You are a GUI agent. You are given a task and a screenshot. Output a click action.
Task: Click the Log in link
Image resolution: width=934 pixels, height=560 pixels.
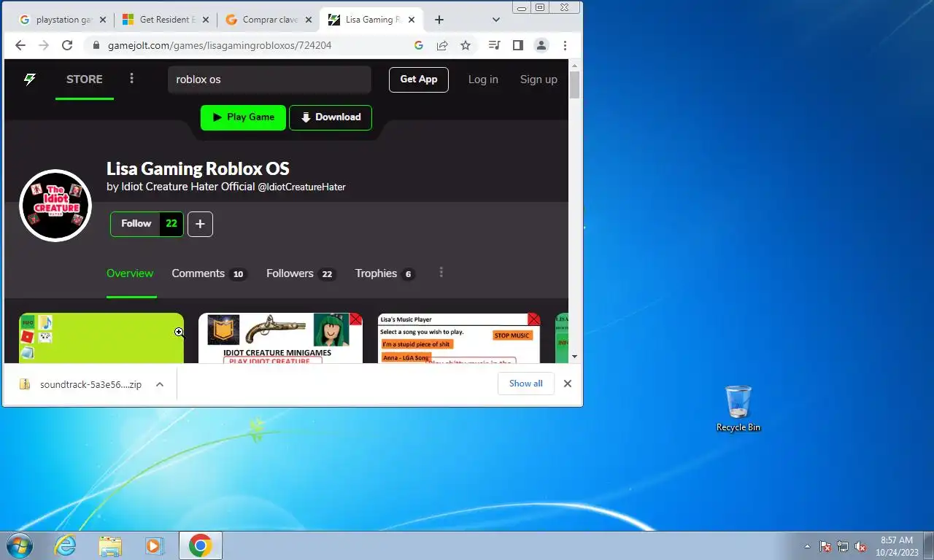click(483, 79)
